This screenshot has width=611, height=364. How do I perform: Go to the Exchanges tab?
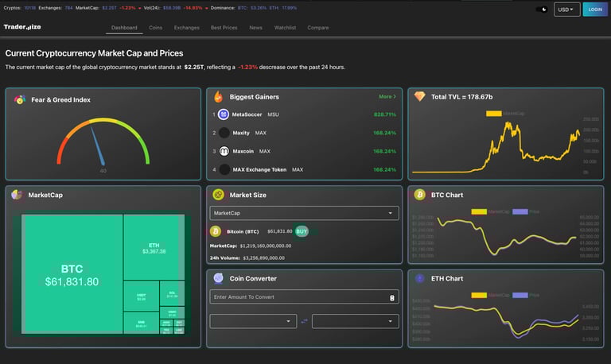187,28
